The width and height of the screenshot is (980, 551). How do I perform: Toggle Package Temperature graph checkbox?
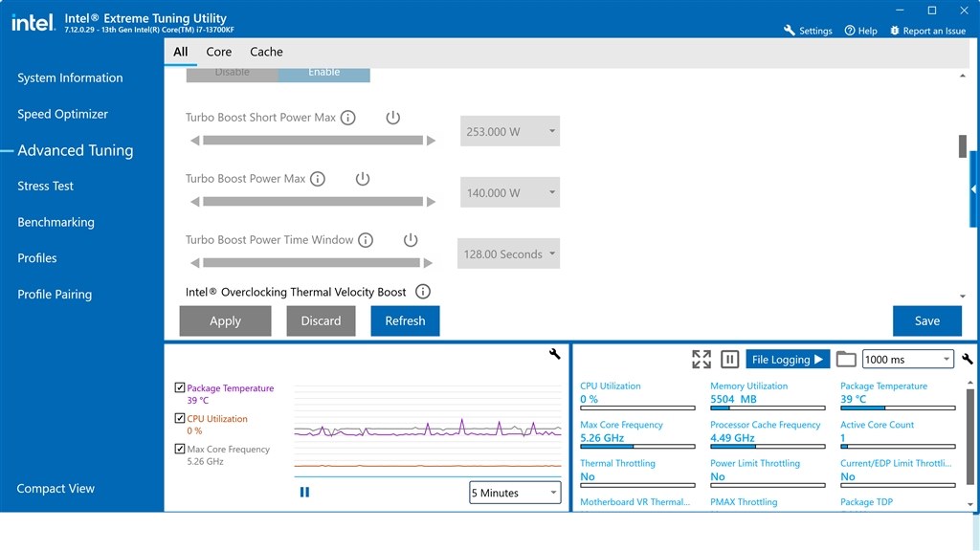[x=180, y=388]
